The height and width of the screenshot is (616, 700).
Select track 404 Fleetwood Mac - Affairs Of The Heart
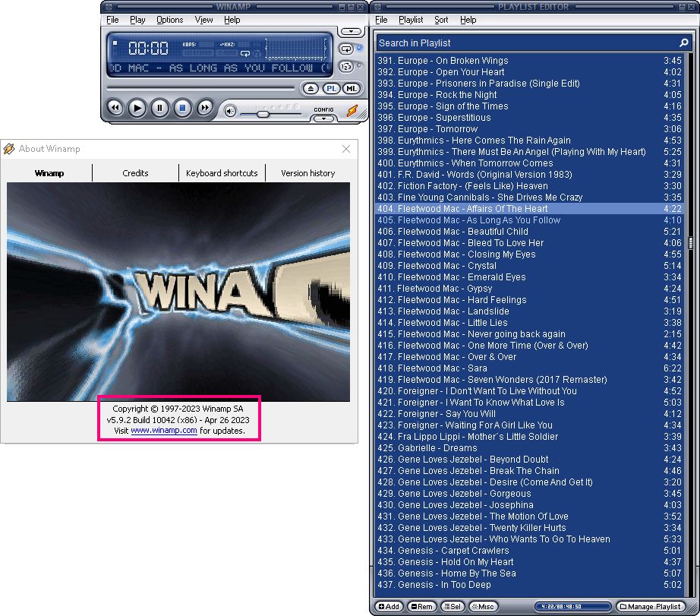pos(529,209)
